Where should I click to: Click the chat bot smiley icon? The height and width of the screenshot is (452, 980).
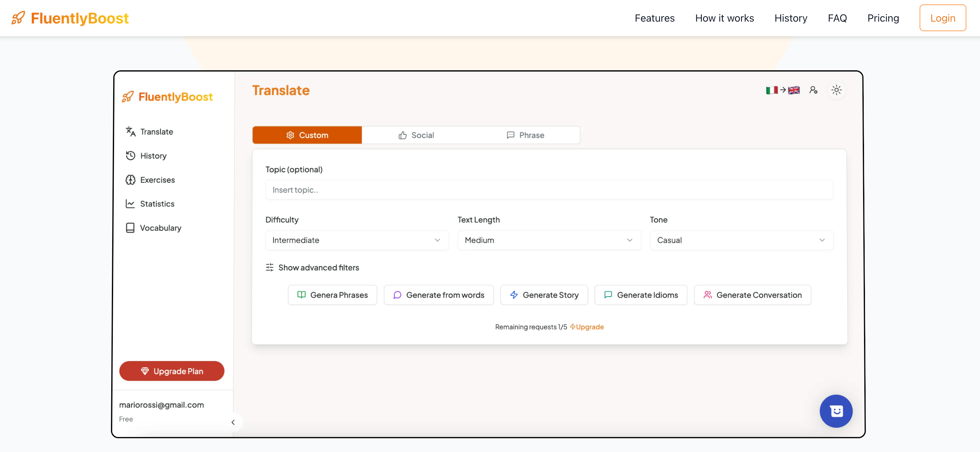coord(836,411)
